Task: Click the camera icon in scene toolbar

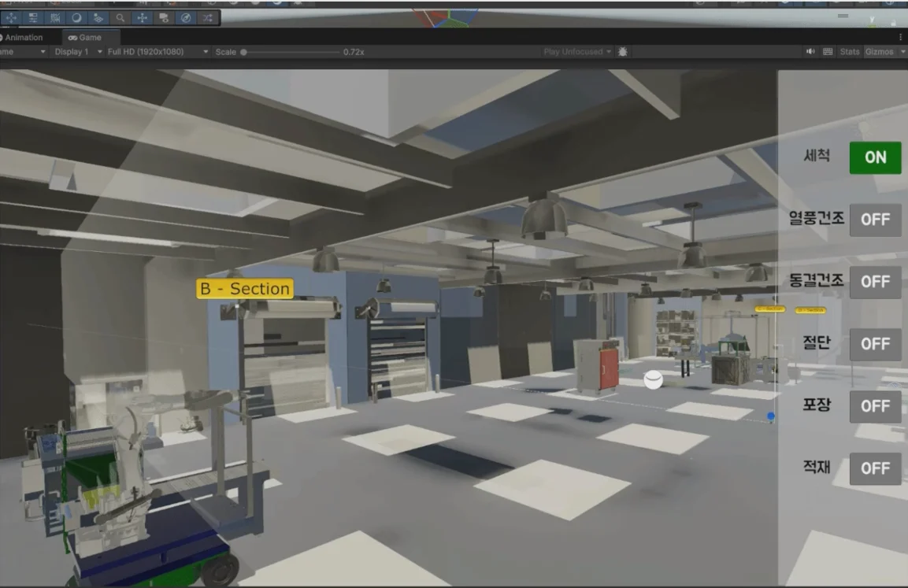Action: 164,17
